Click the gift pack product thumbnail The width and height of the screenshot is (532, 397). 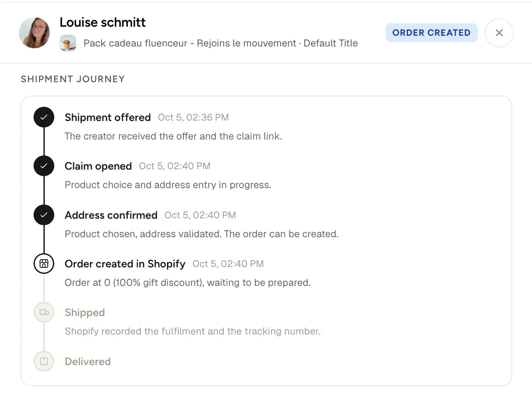(68, 43)
